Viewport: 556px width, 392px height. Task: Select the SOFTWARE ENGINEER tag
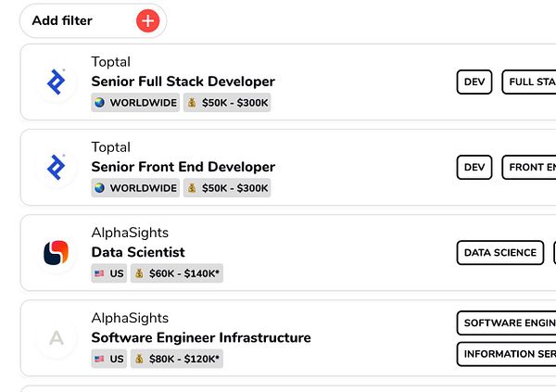click(x=507, y=322)
